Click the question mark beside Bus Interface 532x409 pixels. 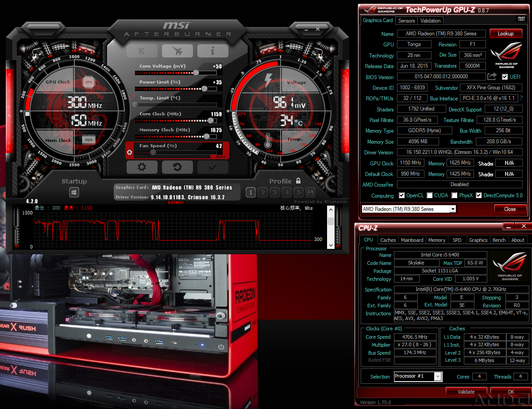[521, 98]
